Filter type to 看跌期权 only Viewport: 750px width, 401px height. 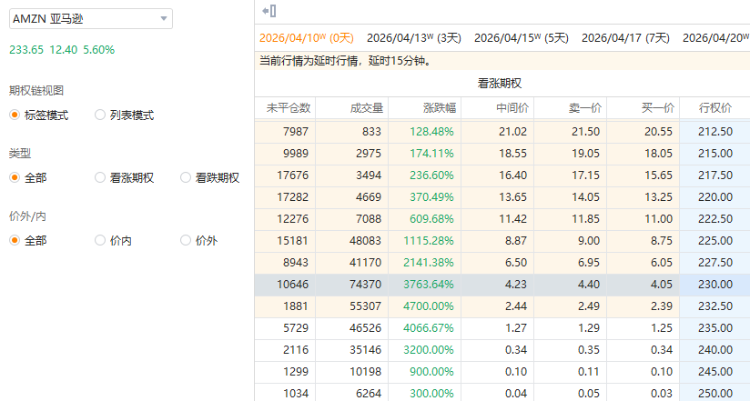186,178
